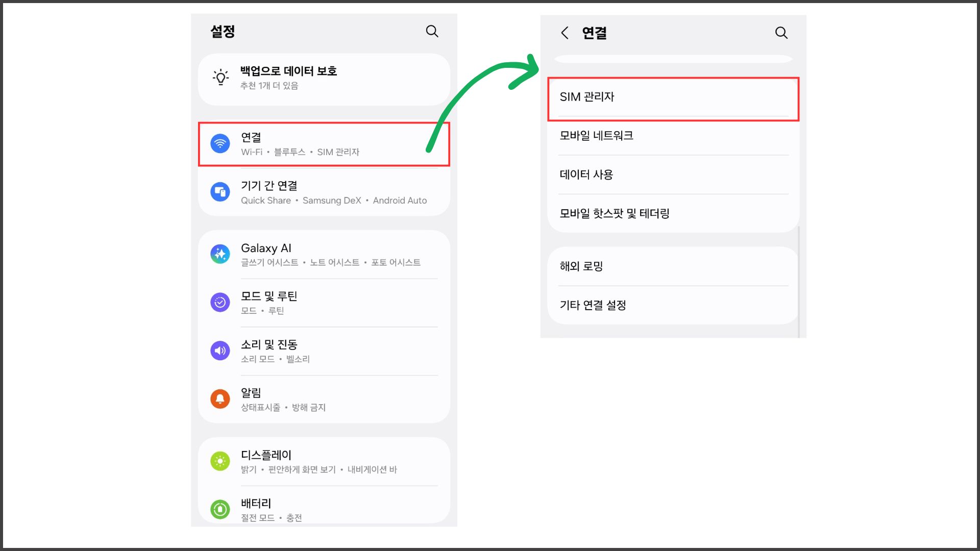Screen dimensions: 980x551
Task: Select the speaker icon for 소리 및 진동
Action: [x=219, y=350]
